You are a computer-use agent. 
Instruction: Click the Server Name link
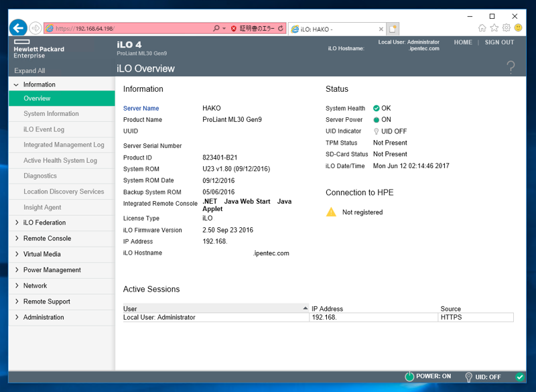click(141, 109)
